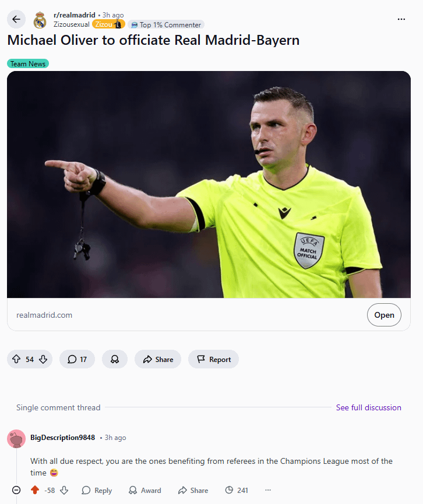Click the post award icon

tap(115, 360)
